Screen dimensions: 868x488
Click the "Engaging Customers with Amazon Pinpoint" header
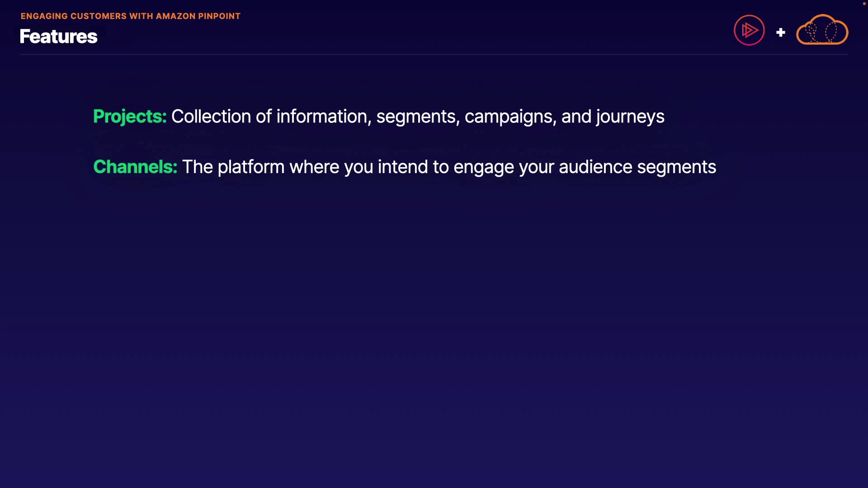[x=130, y=16]
